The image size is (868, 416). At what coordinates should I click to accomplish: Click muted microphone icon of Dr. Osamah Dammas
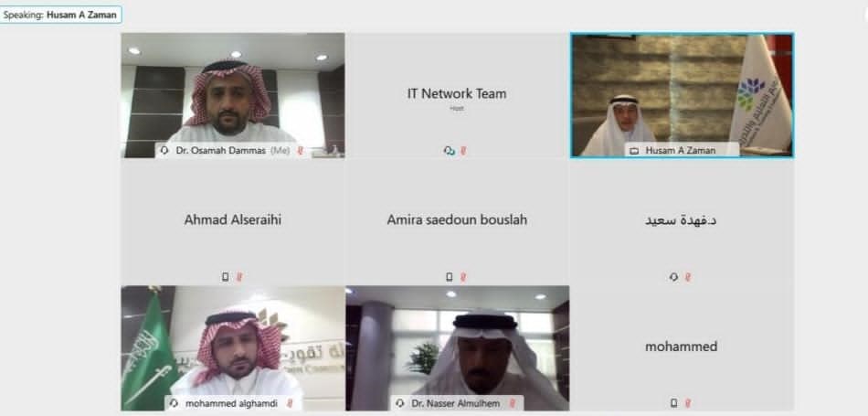click(301, 150)
